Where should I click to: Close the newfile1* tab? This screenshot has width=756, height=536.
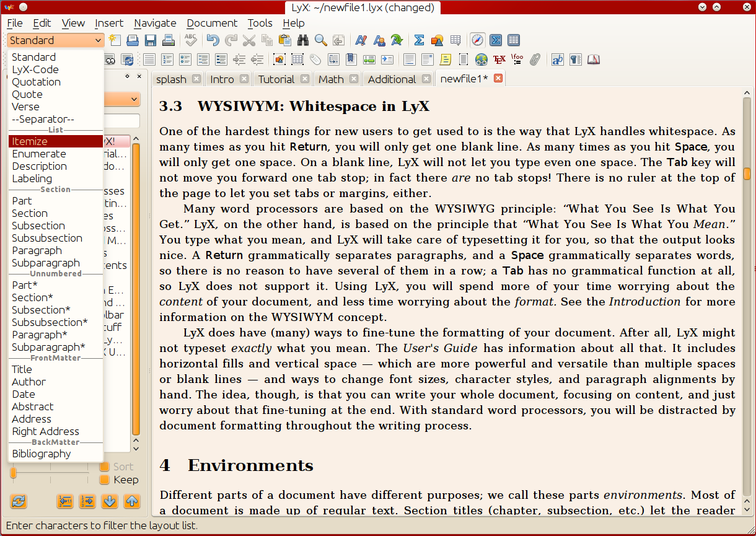498,79
